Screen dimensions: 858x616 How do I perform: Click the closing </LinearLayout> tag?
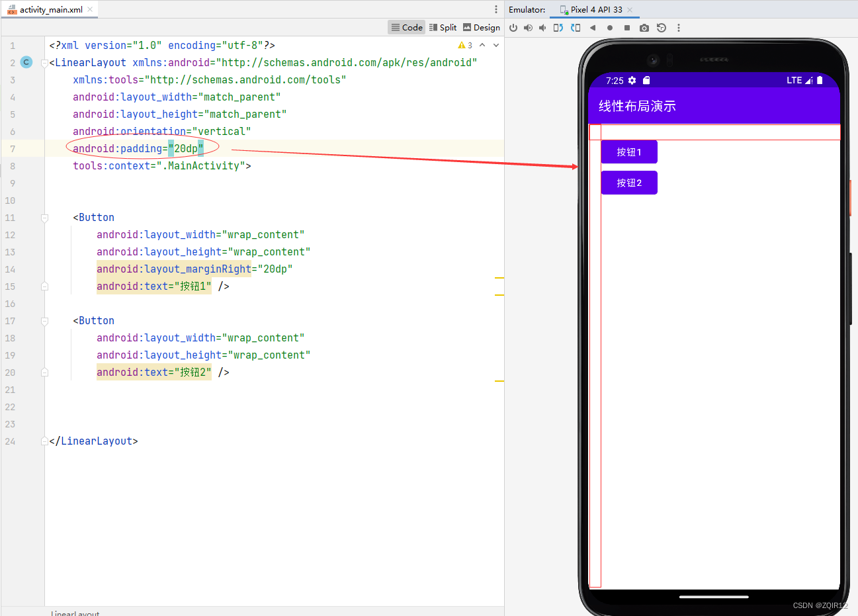pos(93,441)
